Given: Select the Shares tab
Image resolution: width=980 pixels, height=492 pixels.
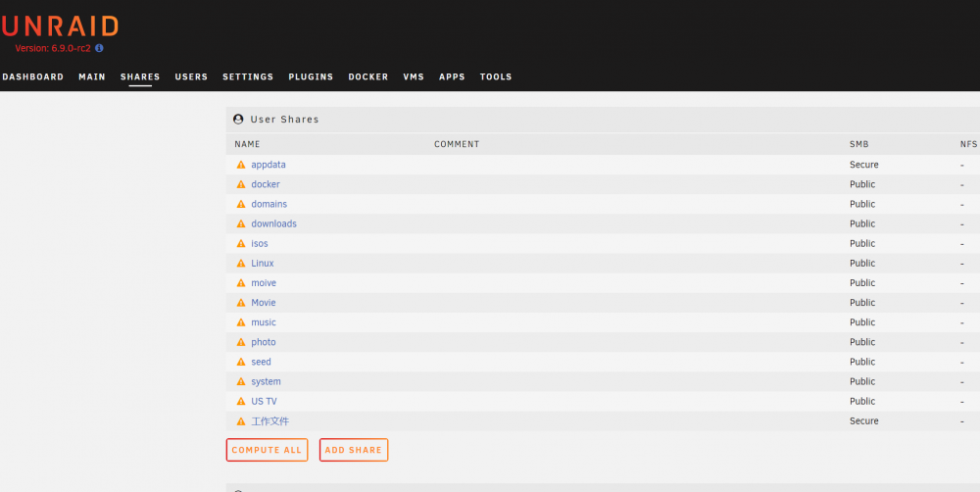Looking at the screenshot, I should point(140,76).
